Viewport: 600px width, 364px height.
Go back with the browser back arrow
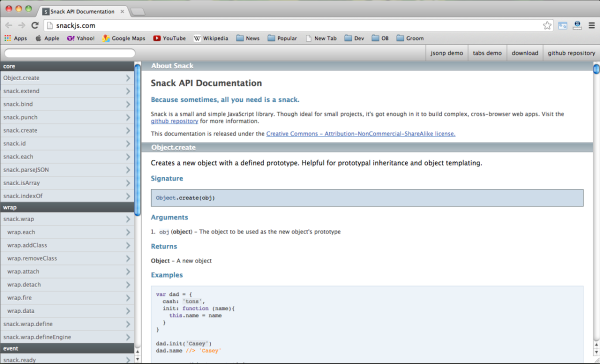[9, 25]
